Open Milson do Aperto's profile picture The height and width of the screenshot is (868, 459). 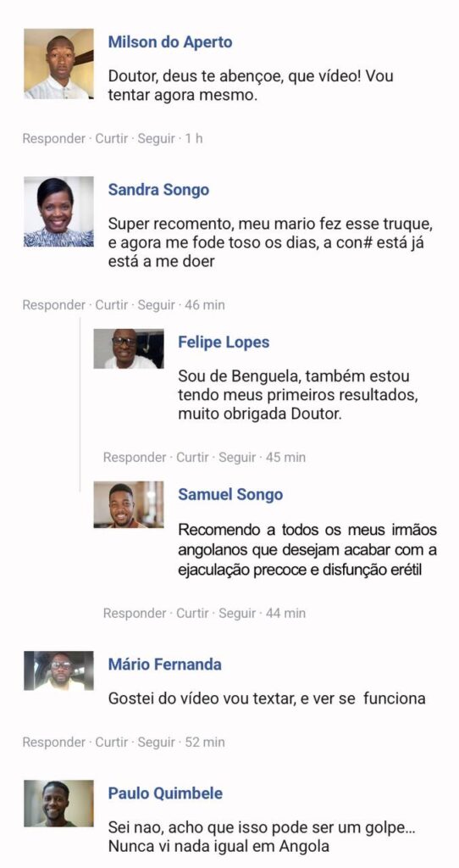[58, 64]
